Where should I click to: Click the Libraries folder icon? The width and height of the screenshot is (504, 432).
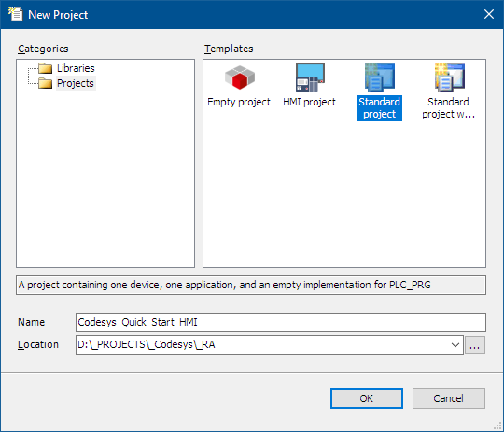[x=45, y=68]
